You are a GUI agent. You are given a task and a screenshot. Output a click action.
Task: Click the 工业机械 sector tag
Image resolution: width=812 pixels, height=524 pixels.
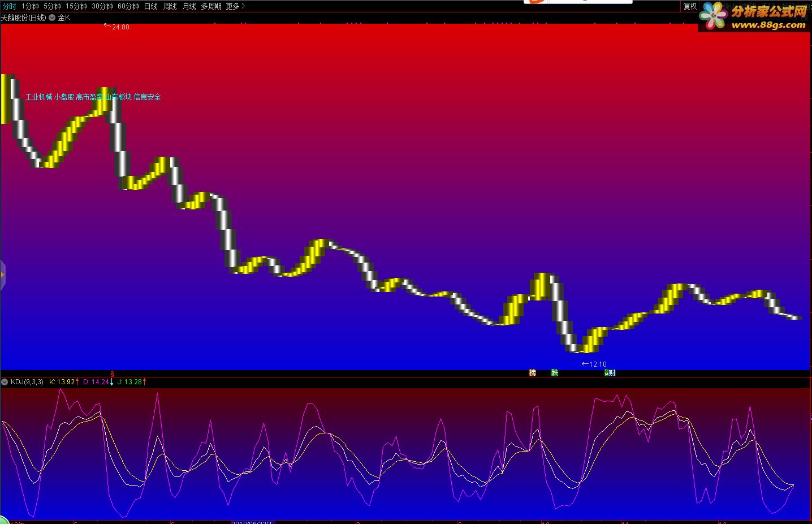39,97
